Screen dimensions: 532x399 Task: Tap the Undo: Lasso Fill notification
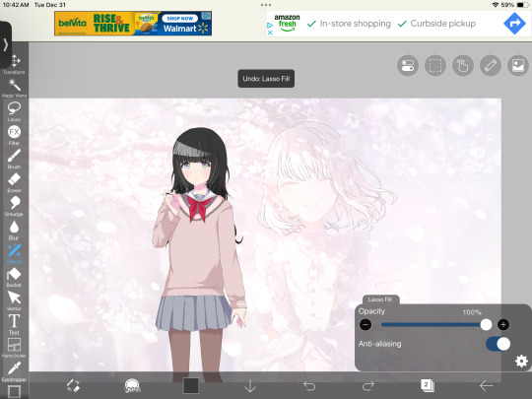[x=266, y=79]
